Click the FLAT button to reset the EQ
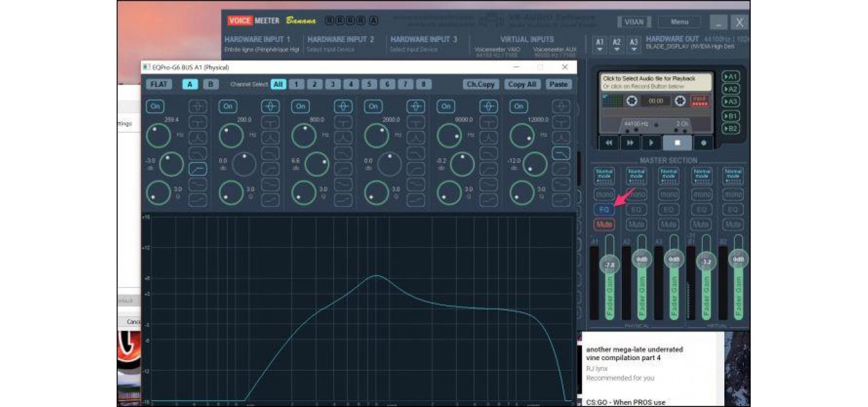The width and height of the screenshot is (868, 407). (159, 84)
